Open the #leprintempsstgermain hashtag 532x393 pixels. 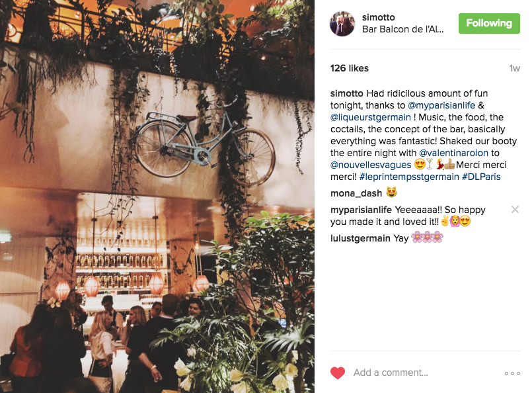[409, 177]
